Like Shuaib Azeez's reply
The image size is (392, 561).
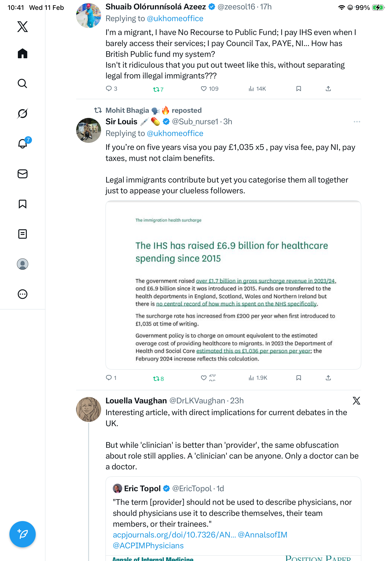click(x=204, y=89)
